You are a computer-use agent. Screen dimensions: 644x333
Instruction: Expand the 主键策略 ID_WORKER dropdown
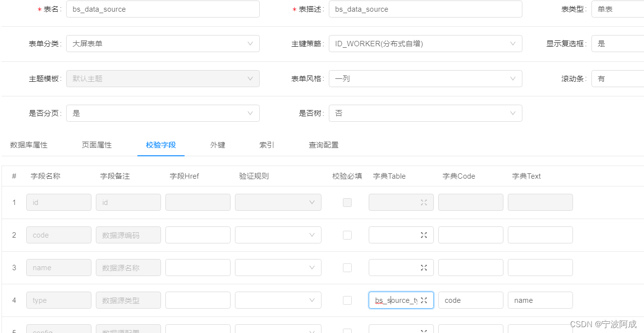click(425, 44)
